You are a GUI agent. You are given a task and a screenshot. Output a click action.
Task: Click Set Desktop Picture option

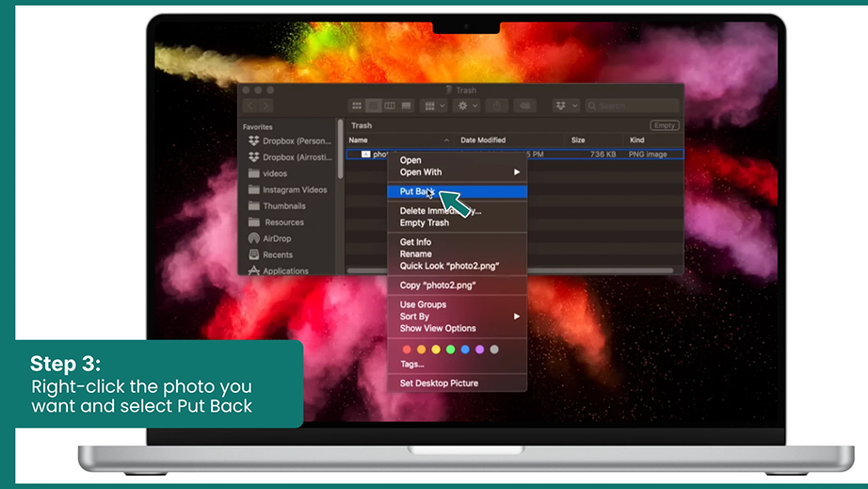click(458, 383)
